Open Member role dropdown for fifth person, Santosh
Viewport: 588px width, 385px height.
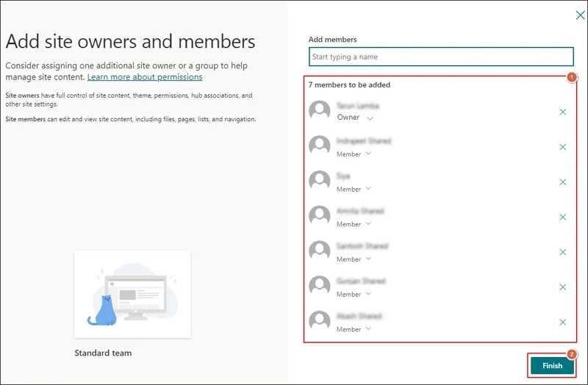354,259
